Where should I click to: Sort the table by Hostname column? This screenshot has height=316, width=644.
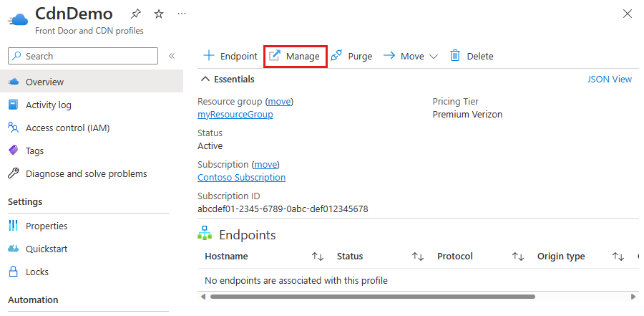pyautogui.click(x=318, y=257)
